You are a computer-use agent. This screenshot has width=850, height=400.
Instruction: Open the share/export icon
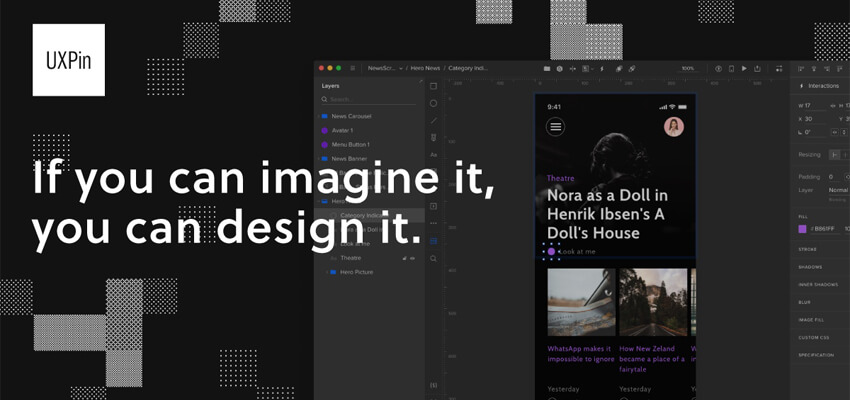tap(757, 68)
